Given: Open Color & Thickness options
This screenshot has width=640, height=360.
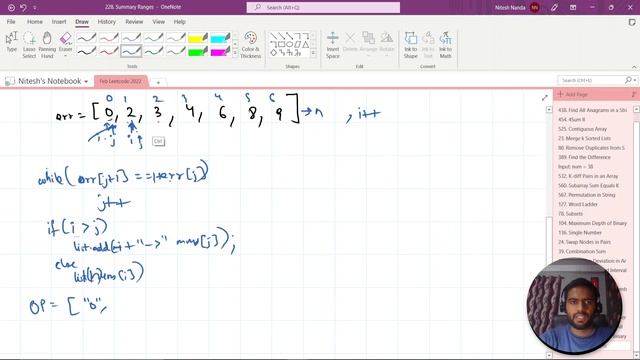Looking at the screenshot, I should click(x=250, y=45).
